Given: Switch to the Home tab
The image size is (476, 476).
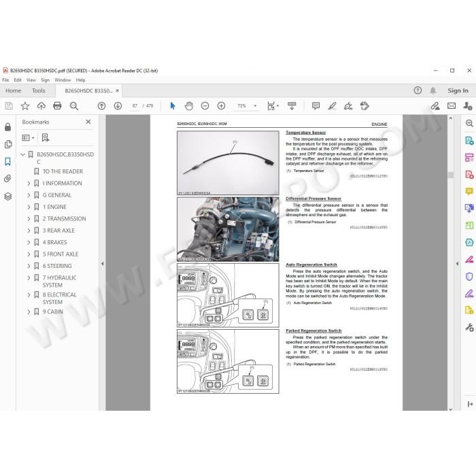Looking at the screenshot, I should 14,90.
